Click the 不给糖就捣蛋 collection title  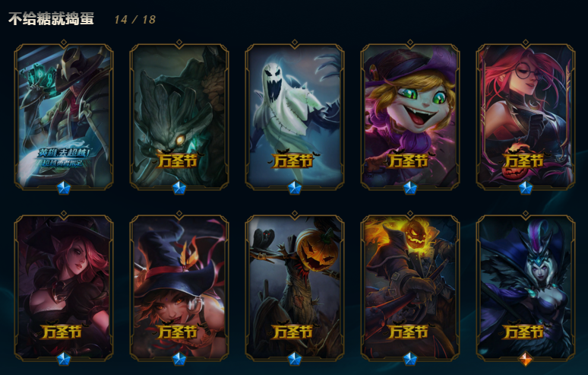51,19
